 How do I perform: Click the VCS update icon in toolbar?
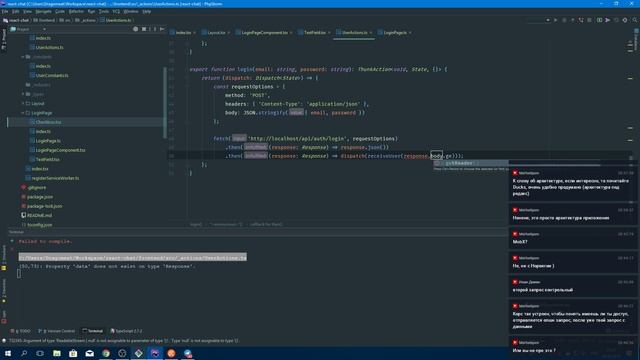point(573,20)
